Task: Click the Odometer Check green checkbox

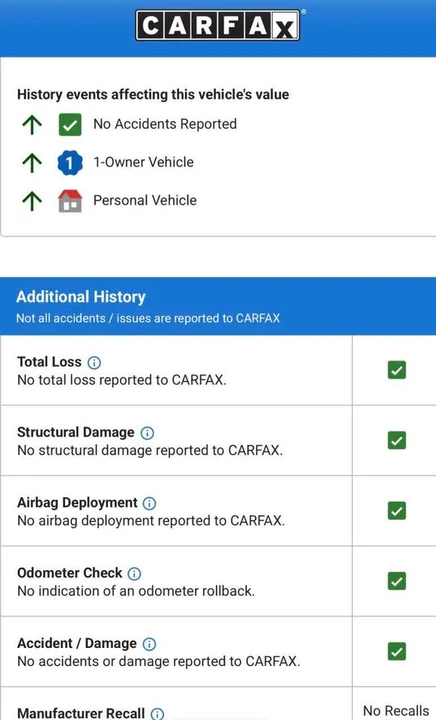Action: coord(397,581)
